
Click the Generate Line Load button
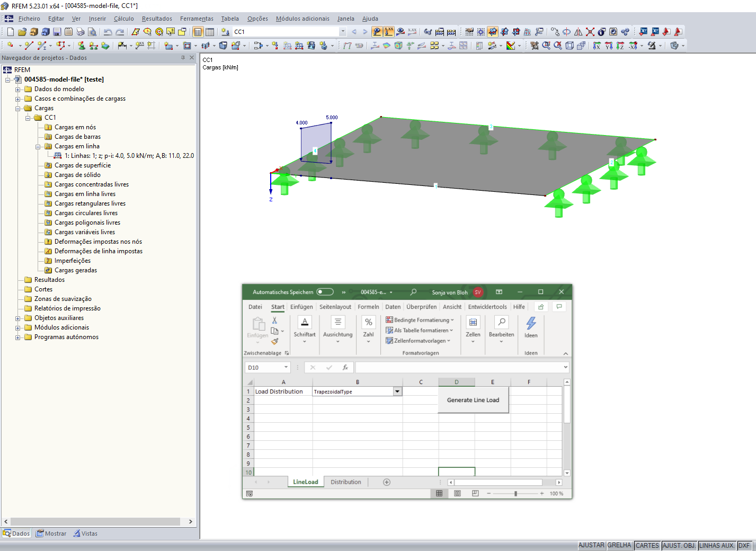(473, 400)
